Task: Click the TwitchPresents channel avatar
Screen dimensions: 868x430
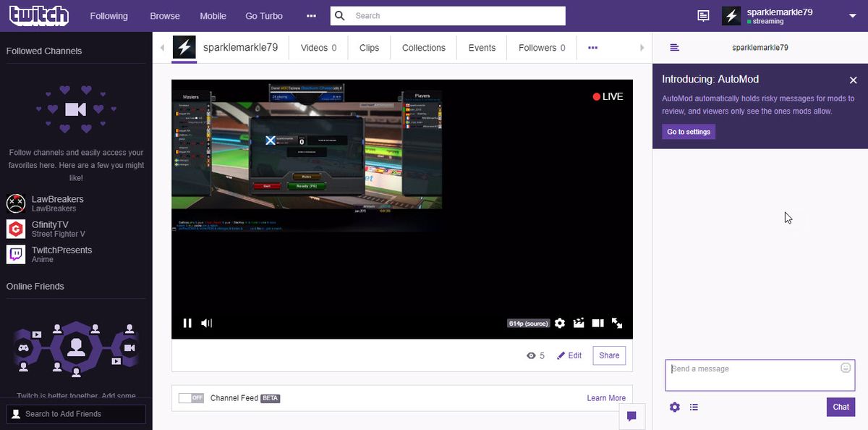Action: [16, 254]
